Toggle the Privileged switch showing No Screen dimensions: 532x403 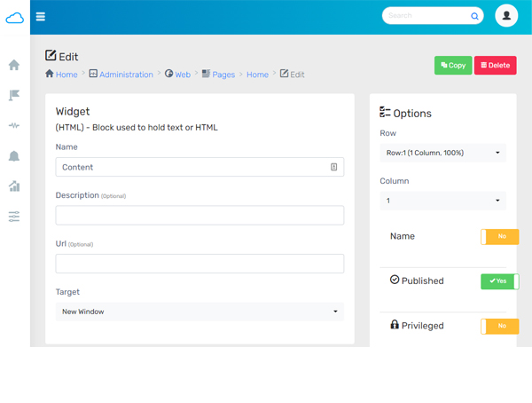point(500,326)
